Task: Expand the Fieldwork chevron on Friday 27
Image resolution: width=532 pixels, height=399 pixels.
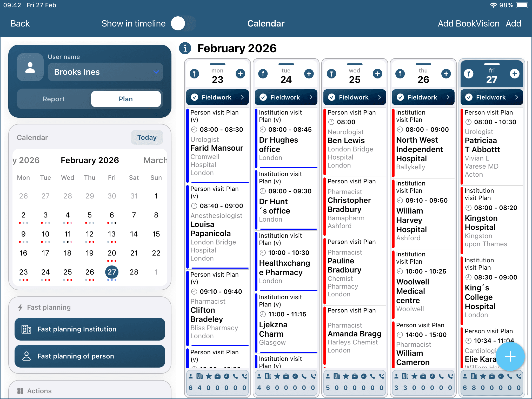Action: coord(517,97)
